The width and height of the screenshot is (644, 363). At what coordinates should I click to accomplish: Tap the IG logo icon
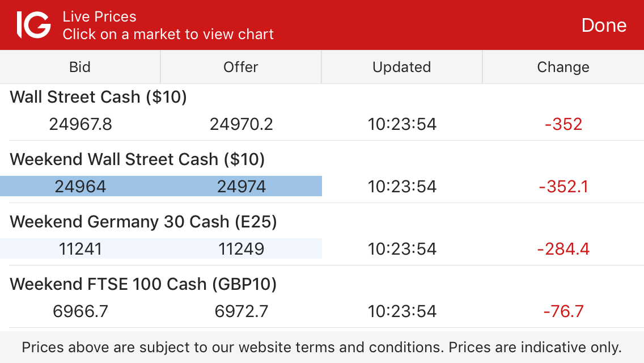tap(33, 26)
